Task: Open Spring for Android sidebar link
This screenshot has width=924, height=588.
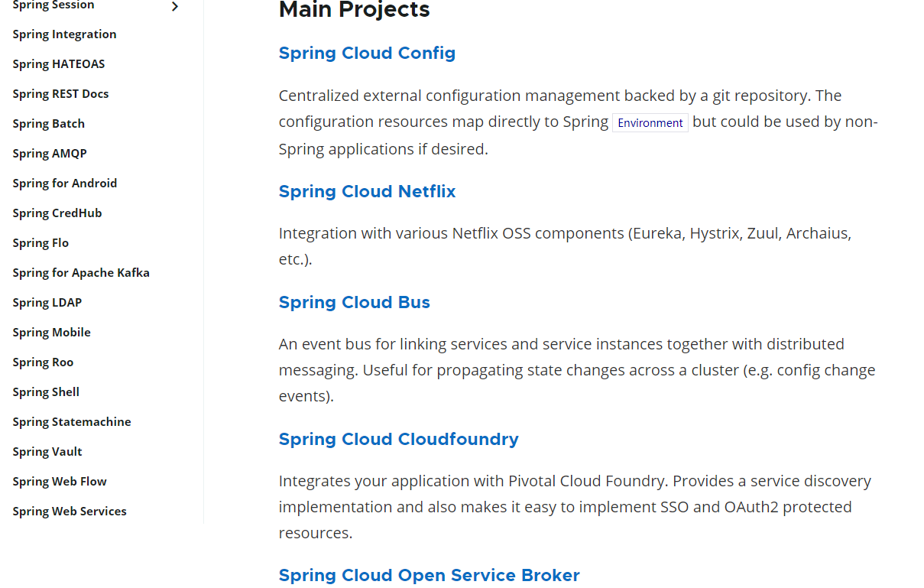Action: pos(65,184)
